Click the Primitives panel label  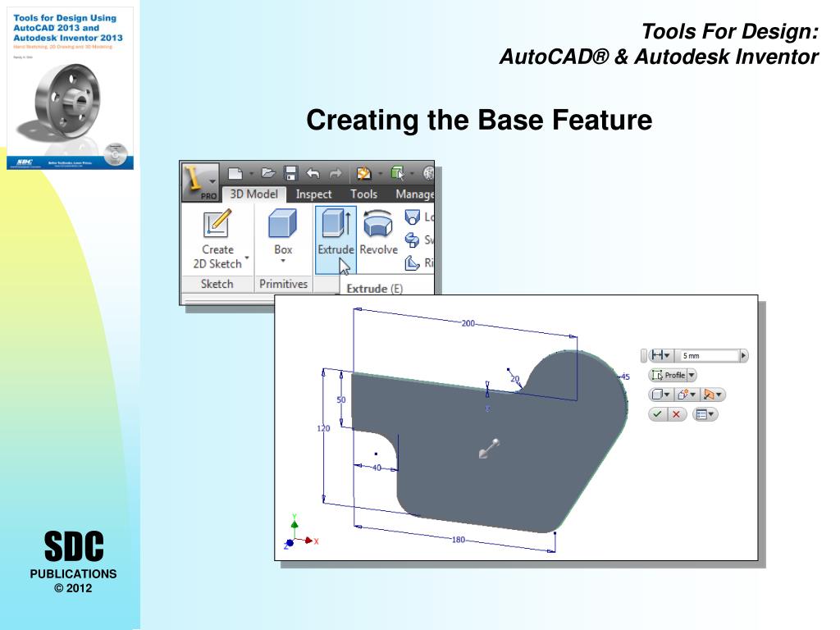point(283,284)
